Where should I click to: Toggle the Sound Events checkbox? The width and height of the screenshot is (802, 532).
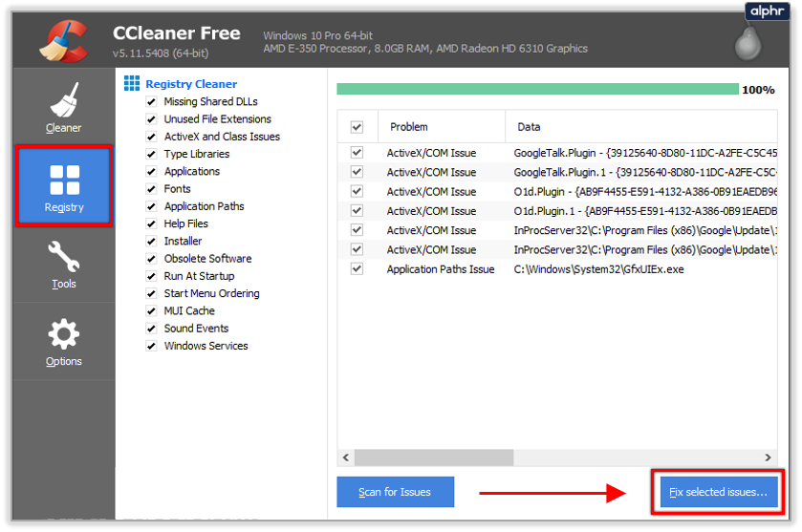pyautogui.click(x=151, y=329)
